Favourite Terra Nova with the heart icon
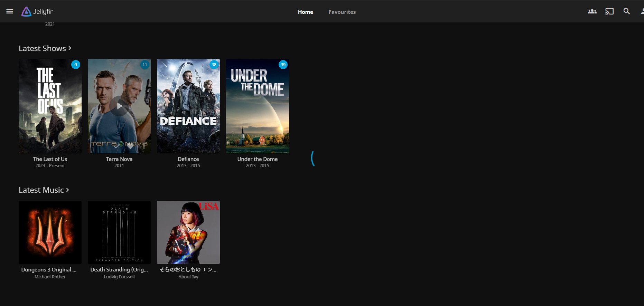Viewport: 644px width, 306px height. [x=130, y=145]
